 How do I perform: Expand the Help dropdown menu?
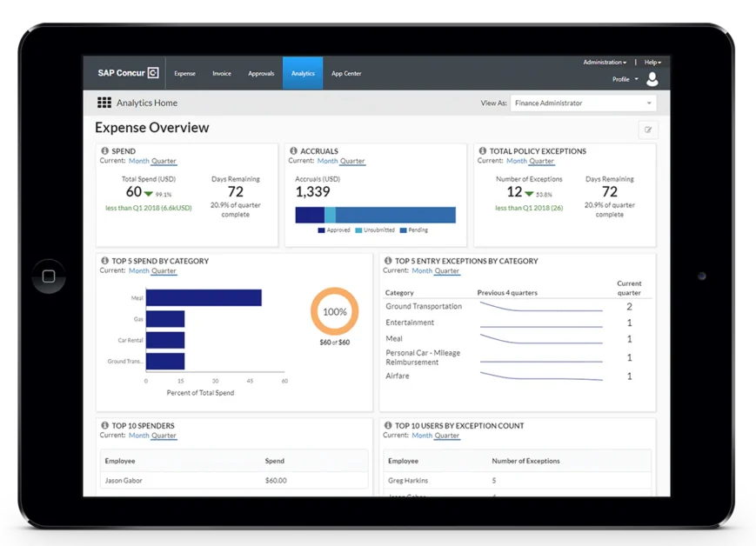652,63
